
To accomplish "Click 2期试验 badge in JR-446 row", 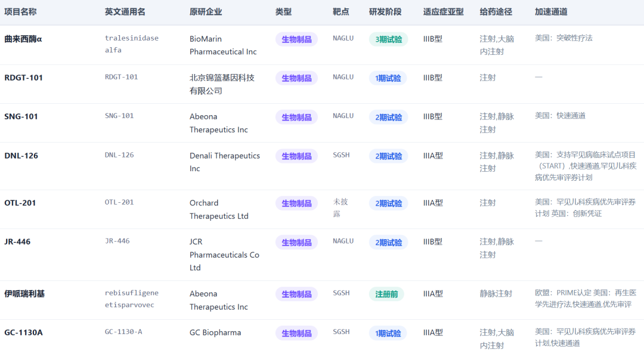I will (x=389, y=242).
